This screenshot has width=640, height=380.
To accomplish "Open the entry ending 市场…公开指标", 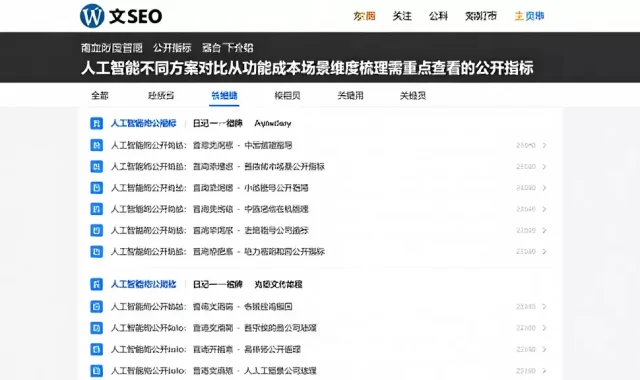I will click(x=218, y=167).
